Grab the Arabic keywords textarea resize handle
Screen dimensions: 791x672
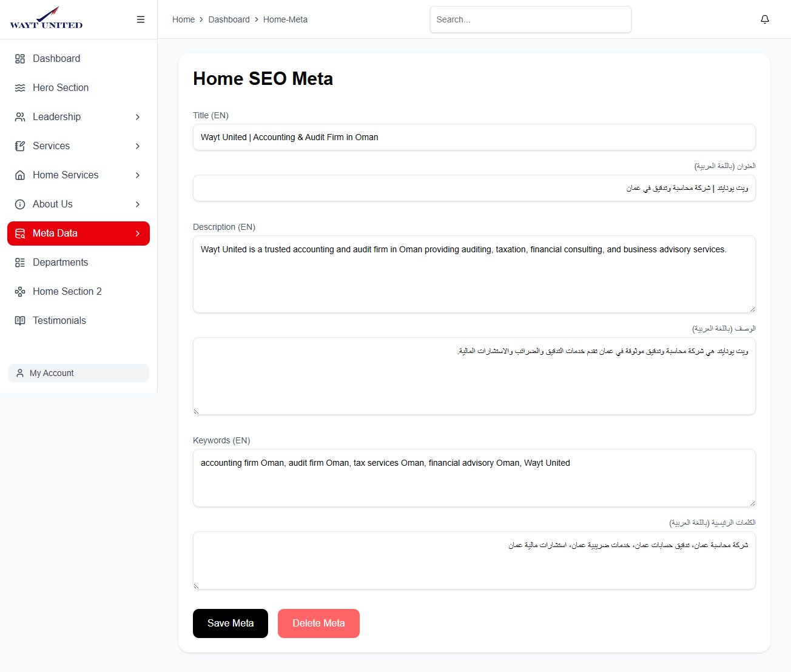pyautogui.click(x=197, y=586)
